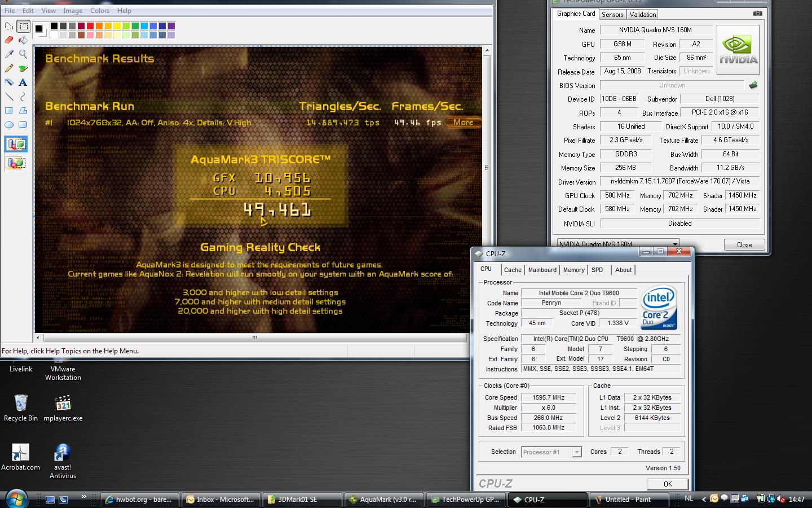Image resolution: width=812 pixels, height=508 pixels.
Task: Choose the Pencil tool in Paint
Action: point(9,68)
